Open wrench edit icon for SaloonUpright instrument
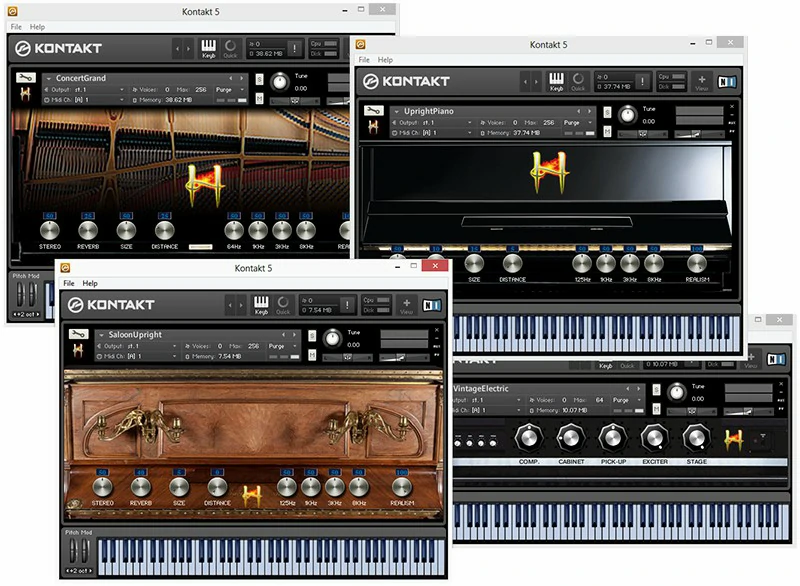800x586 pixels. [78, 334]
